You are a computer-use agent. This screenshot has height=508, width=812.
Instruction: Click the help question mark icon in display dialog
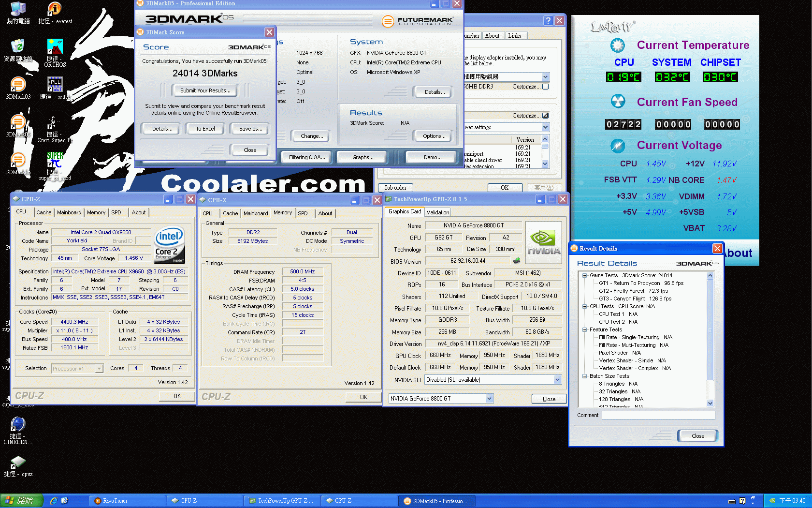[x=548, y=20]
